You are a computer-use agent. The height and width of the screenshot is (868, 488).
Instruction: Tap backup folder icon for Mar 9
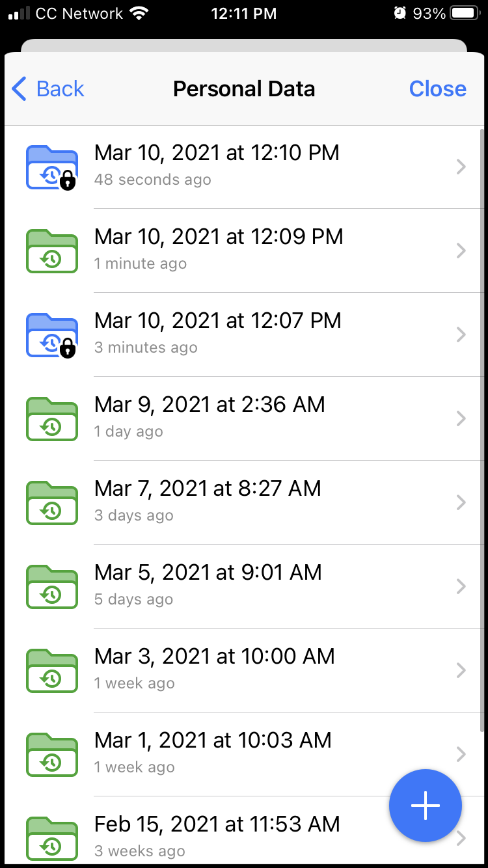[51, 419]
